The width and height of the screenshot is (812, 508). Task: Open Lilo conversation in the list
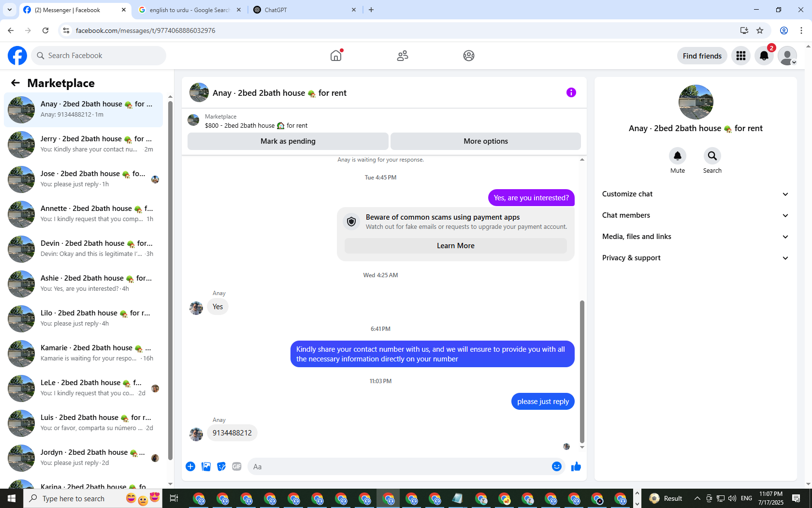click(83, 318)
